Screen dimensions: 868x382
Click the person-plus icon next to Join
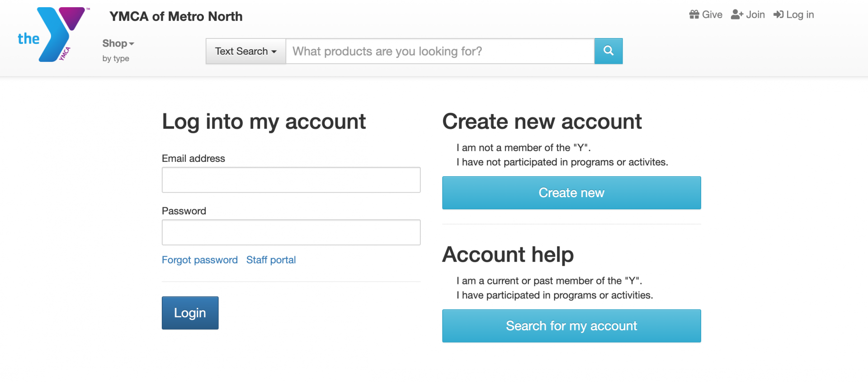coord(736,14)
